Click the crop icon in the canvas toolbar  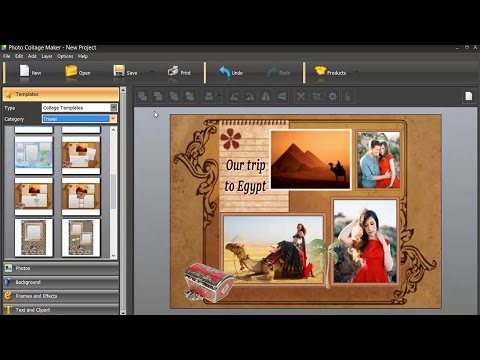coord(317,97)
